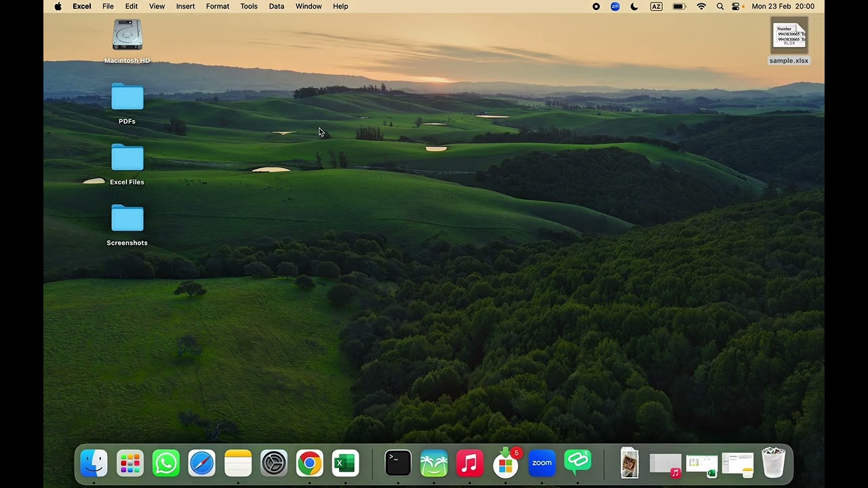Image resolution: width=868 pixels, height=488 pixels.
Task: Open Microsoft AutoUpdate Dock icon with badge
Action: point(506,464)
